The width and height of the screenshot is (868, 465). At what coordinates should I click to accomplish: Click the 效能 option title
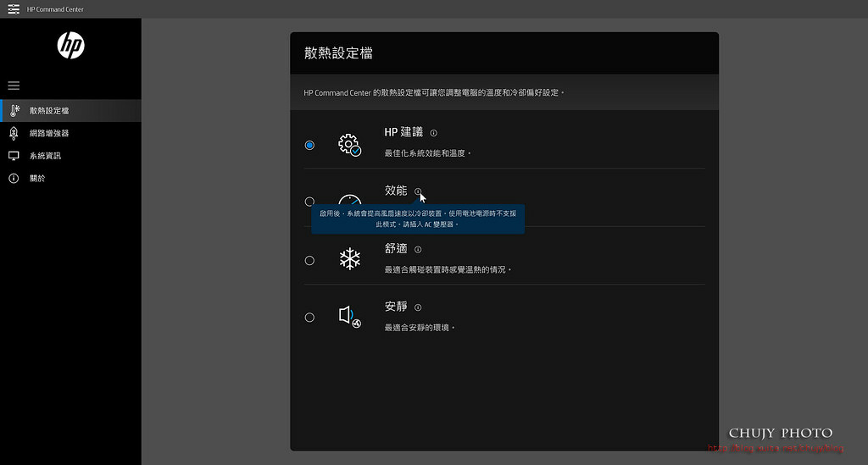click(x=396, y=191)
